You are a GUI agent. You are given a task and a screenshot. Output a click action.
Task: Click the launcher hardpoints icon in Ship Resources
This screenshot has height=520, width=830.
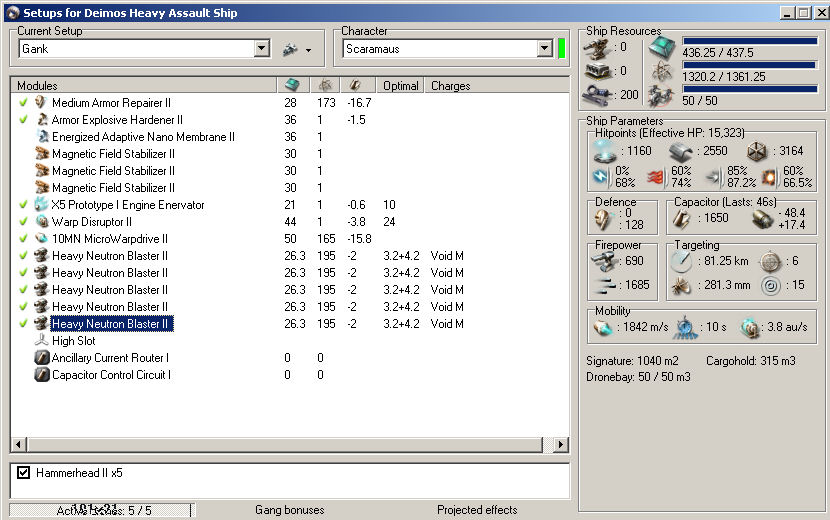click(x=598, y=71)
